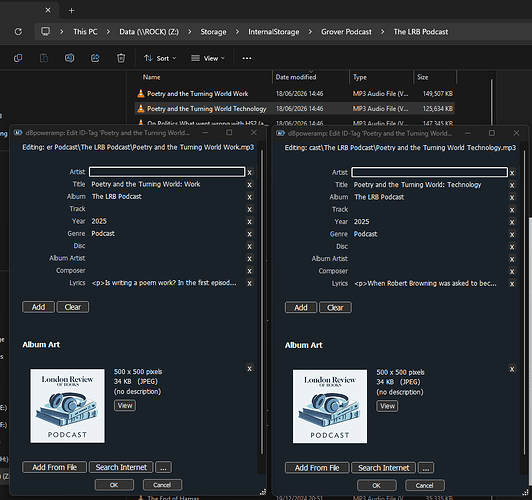Click the delete trash icon in toolbar
Image resolution: width=532 pixels, height=500 pixels.
pyautogui.click(x=121, y=58)
